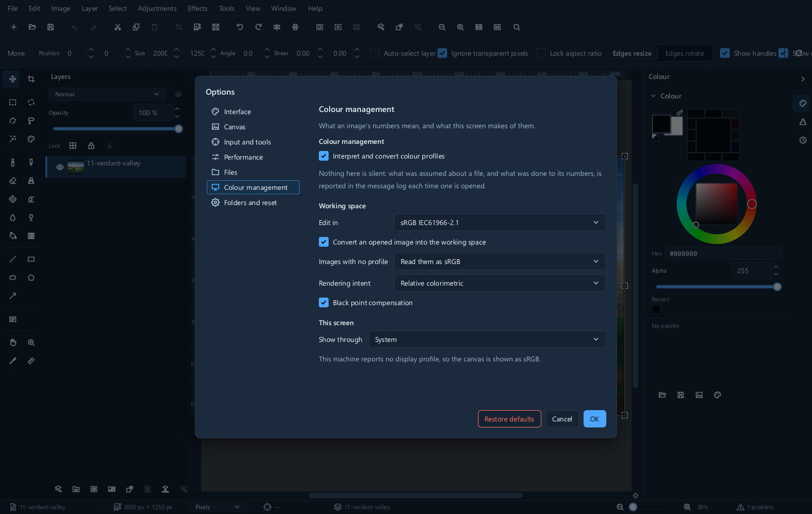This screenshot has height=514, width=812.
Task: Select the Paint bucket fill tool
Action: (x=12, y=236)
